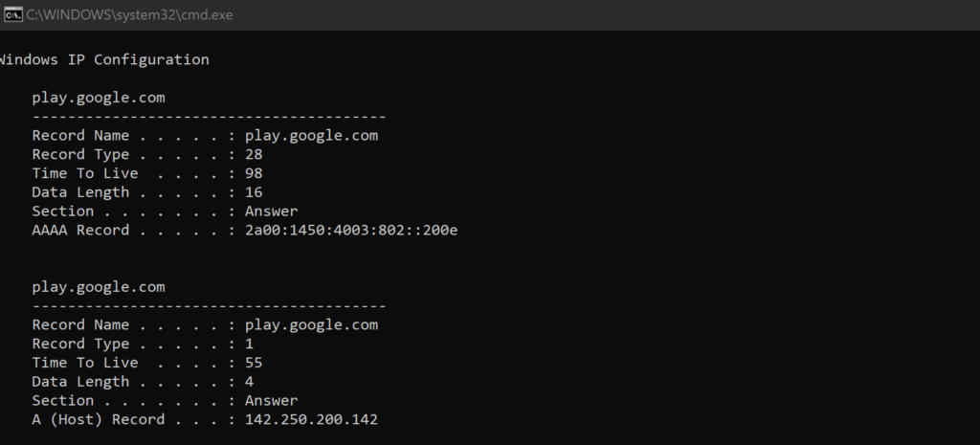Click the first Section Answer value
The width and height of the screenshot is (980, 445).
[271, 211]
